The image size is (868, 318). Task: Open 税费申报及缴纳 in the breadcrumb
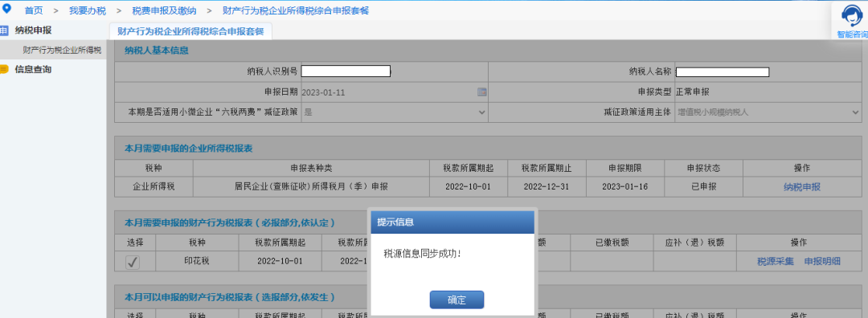(164, 10)
